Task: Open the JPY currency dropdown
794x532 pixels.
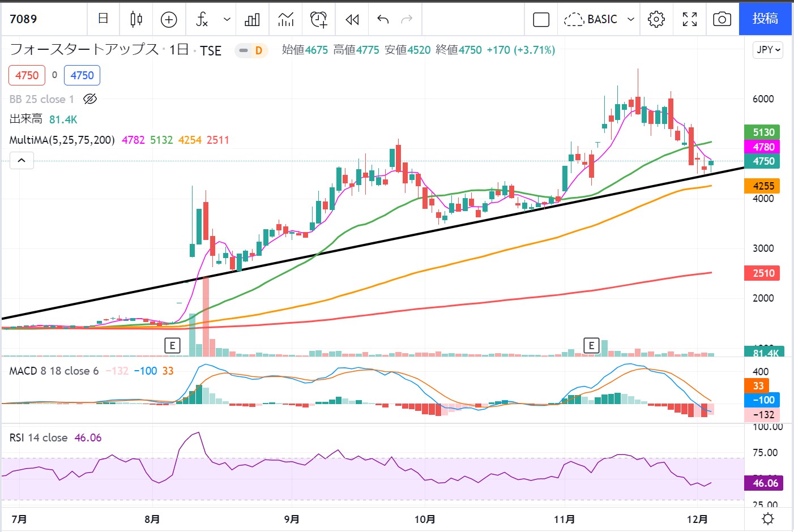Action: pyautogui.click(x=769, y=50)
